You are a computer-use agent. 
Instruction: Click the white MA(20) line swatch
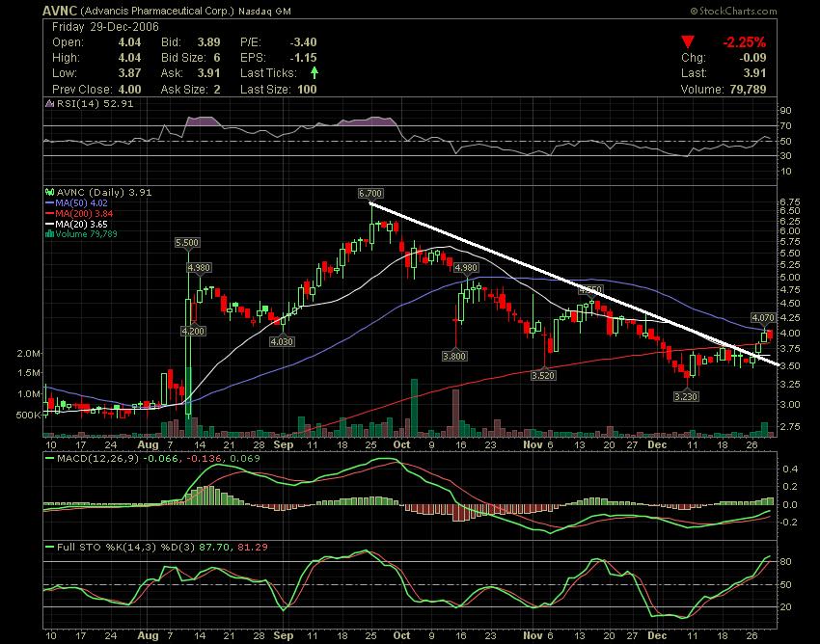click(x=50, y=225)
